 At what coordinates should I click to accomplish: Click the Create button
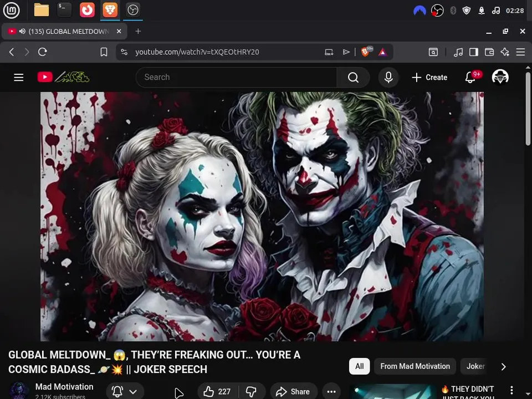pyautogui.click(x=429, y=78)
